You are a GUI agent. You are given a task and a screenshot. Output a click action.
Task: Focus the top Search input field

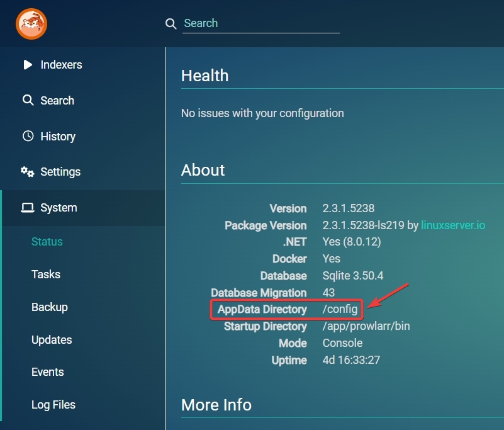(260, 23)
